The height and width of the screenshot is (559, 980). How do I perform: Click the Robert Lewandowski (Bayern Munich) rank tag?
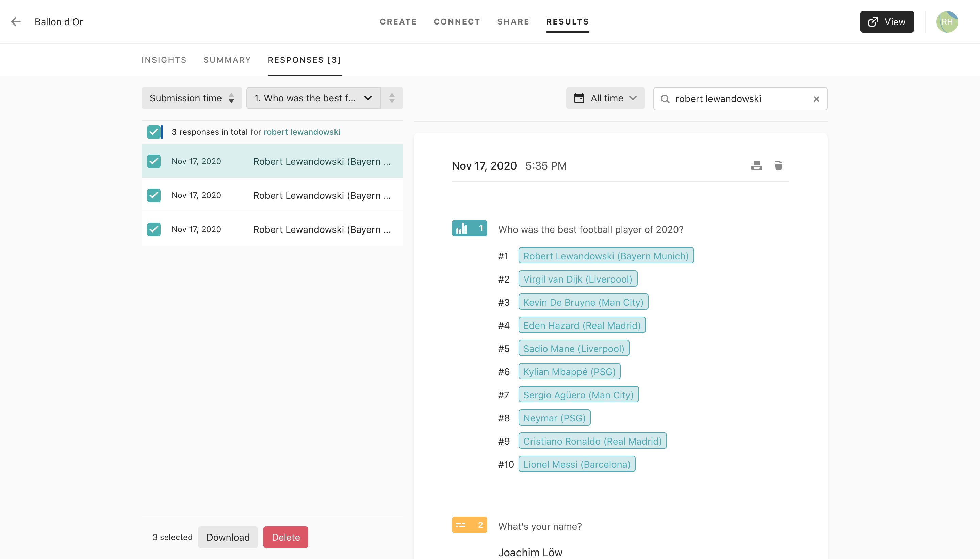tap(606, 256)
